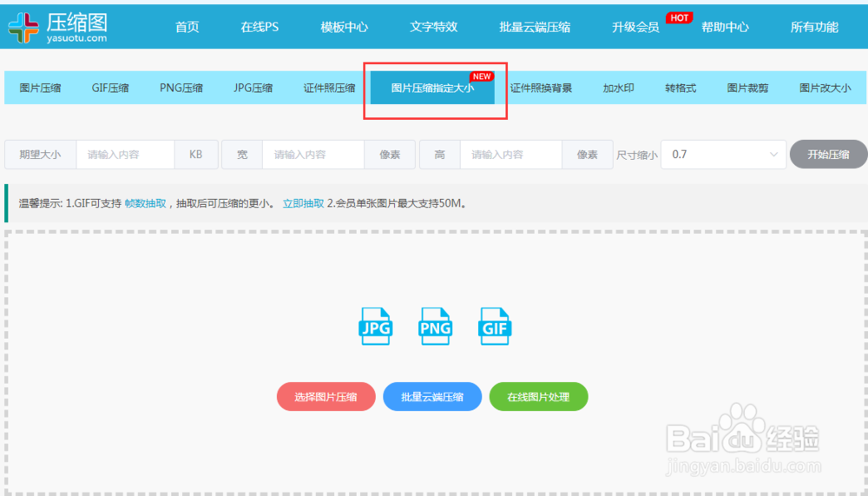
Task: Open the 首页 home menu
Action: (x=187, y=27)
